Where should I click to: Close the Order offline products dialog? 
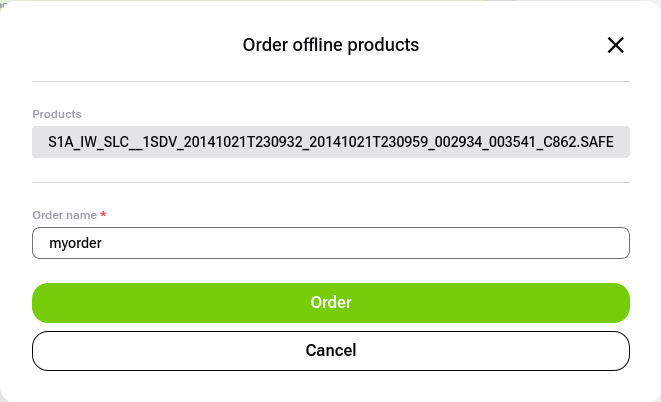click(615, 45)
